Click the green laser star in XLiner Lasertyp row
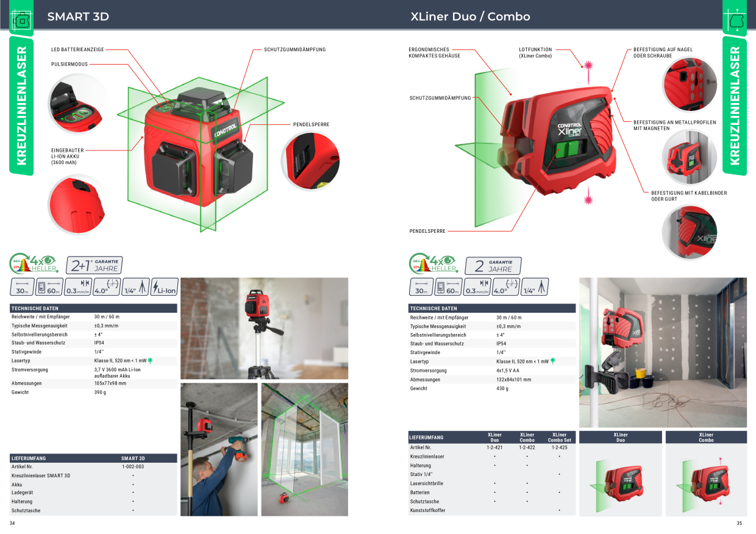Image resolution: width=756 pixels, height=534 pixels. 552,361
